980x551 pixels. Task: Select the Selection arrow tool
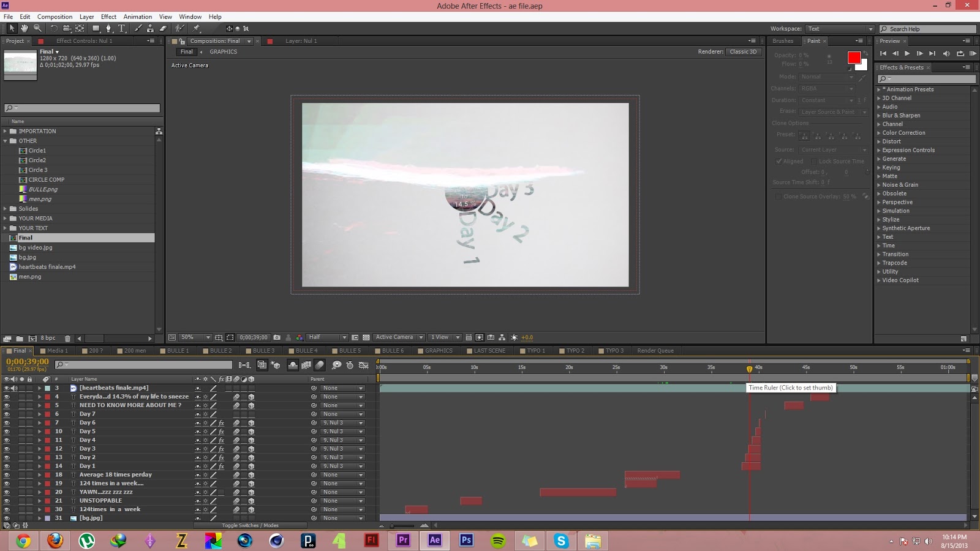click(12, 28)
